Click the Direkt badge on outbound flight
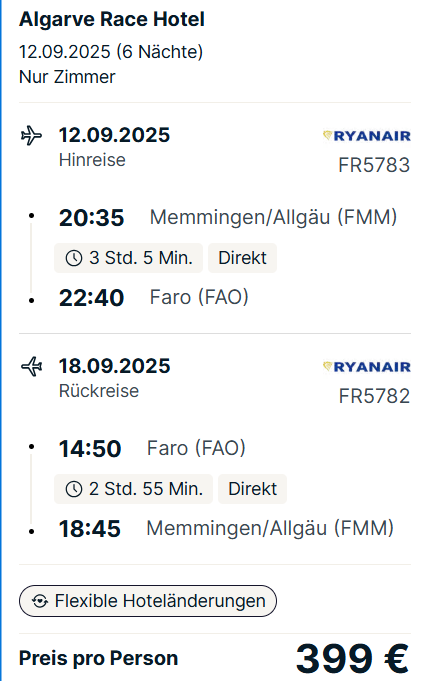 (242, 258)
